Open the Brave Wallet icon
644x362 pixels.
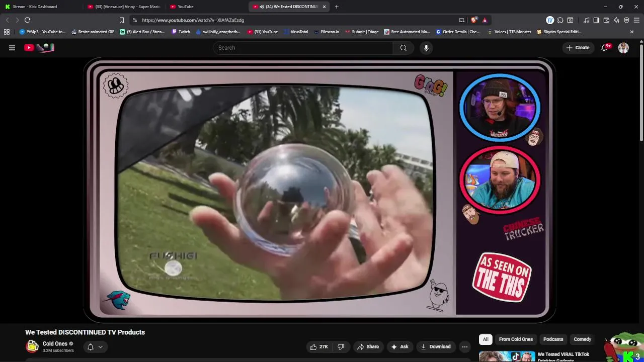click(x=606, y=20)
